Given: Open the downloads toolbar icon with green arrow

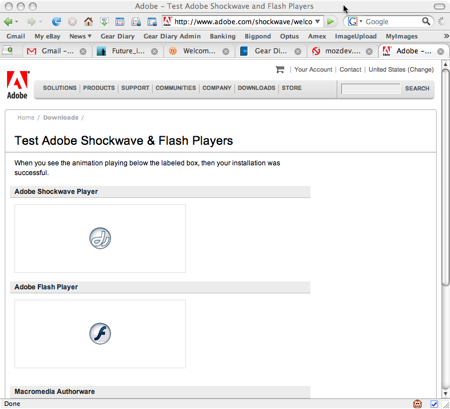Looking at the screenshot, I should (104, 22).
